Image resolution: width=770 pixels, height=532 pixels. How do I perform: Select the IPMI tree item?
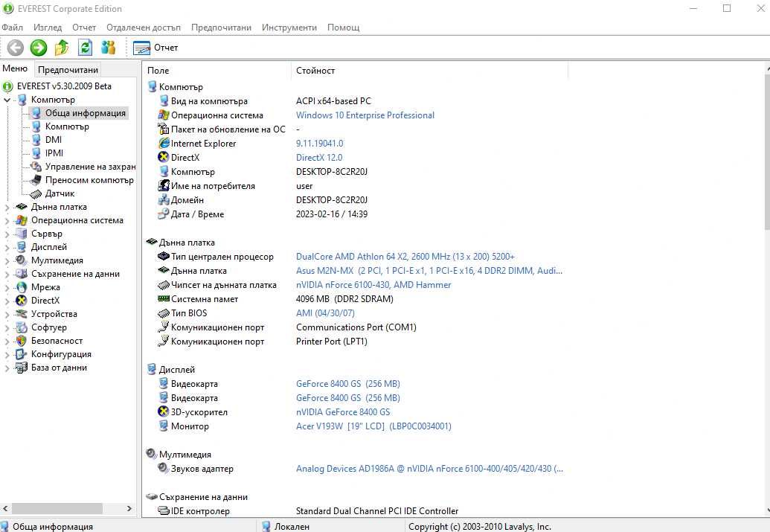54,153
